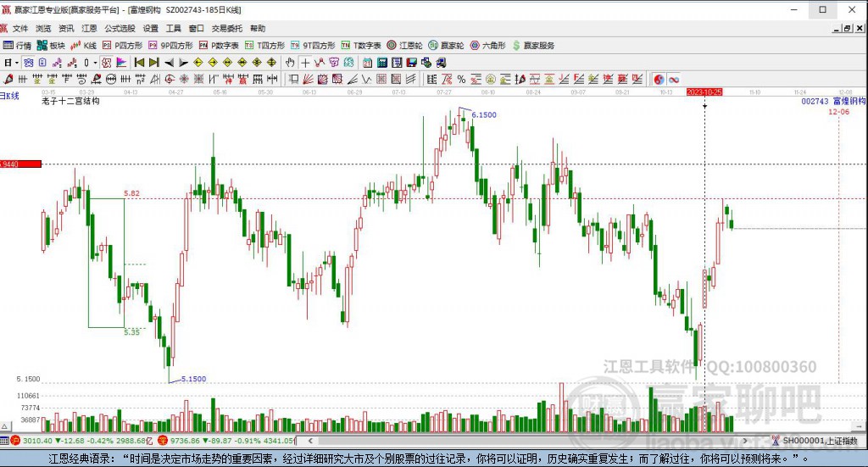868x467 pixels.
Task: Select the J-labeled lines tool
Action: (564, 80)
